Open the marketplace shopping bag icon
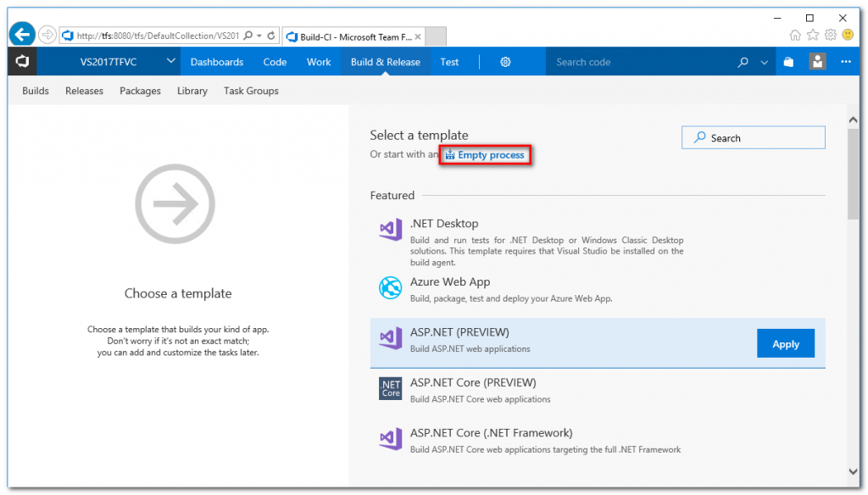This screenshot has height=495, width=868. pos(789,62)
